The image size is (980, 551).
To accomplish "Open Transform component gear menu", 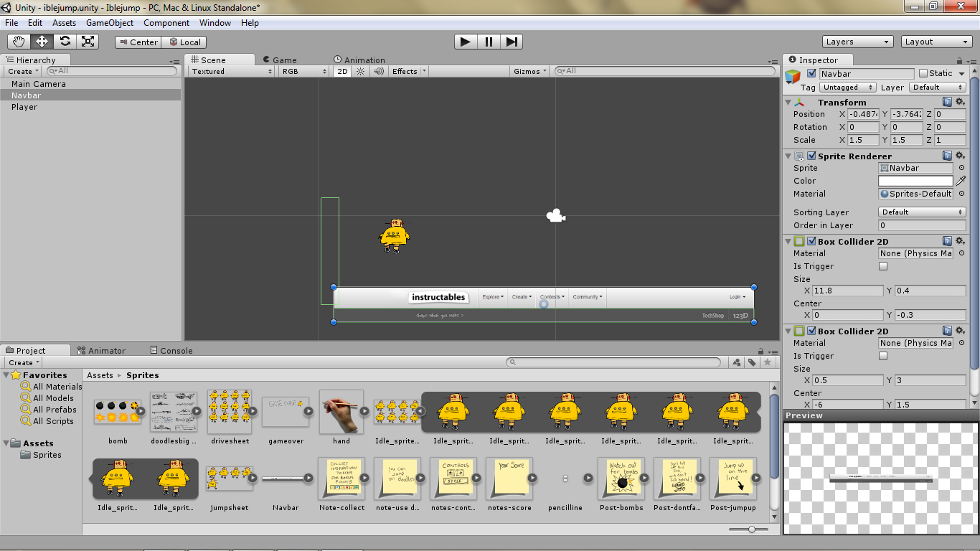I will pyautogui.click(x=960, y=102).
